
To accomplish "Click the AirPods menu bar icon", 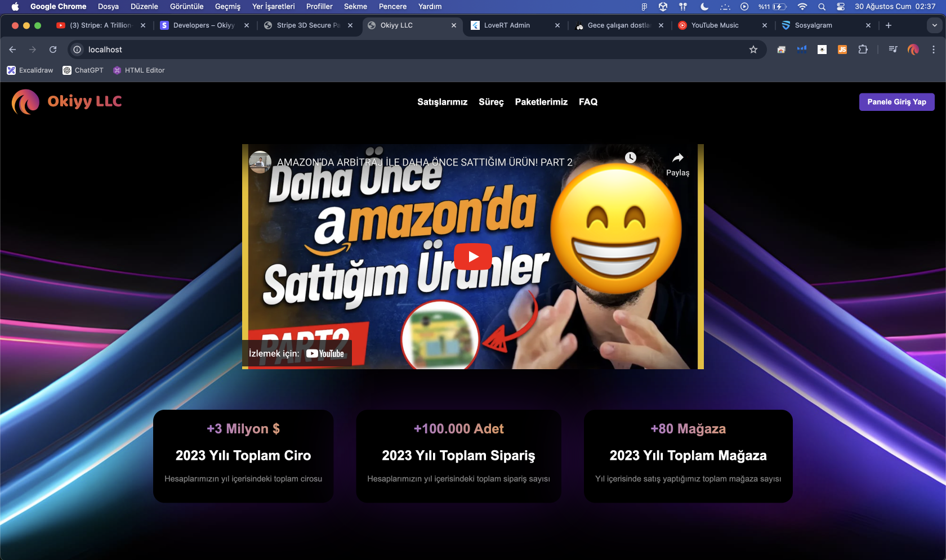I will point(683,7).
